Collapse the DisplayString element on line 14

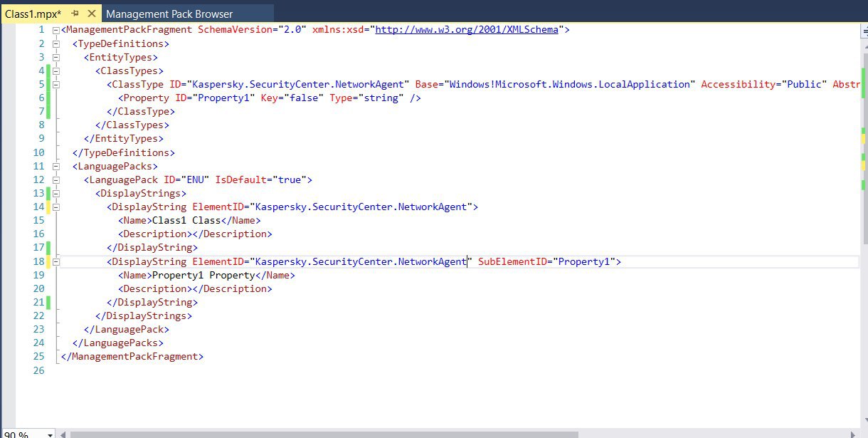click(x=56, y=207)
